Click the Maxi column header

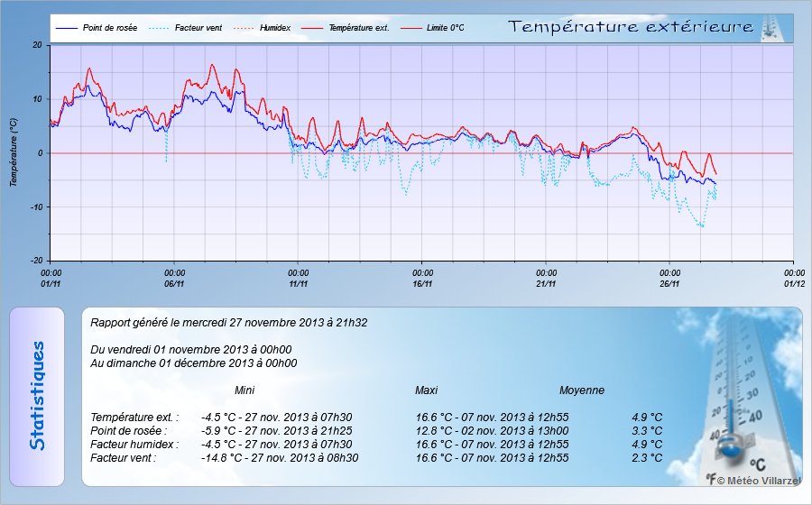tap(427, 390)
